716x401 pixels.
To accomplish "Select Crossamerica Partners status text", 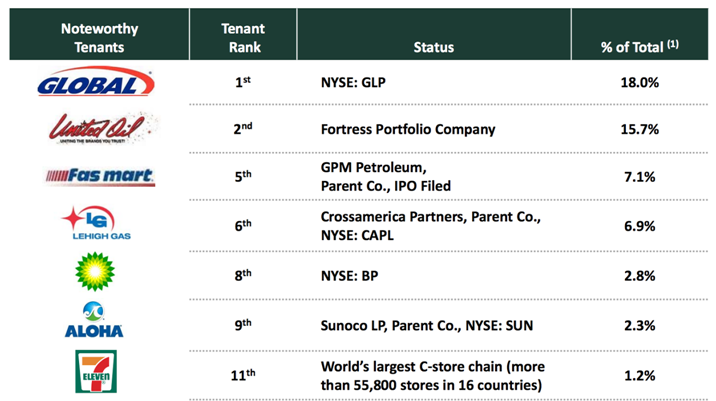I will tap(431, 226).
